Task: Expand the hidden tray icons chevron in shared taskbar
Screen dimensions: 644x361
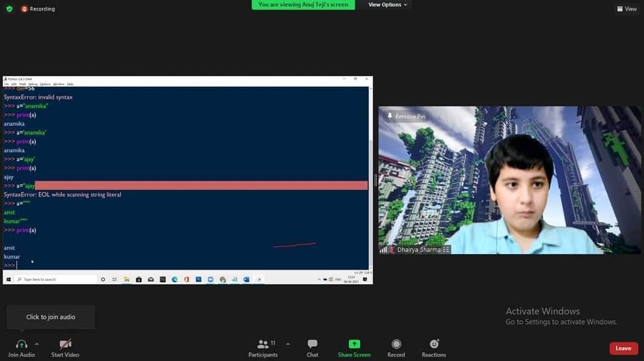Action: point(318,279)
